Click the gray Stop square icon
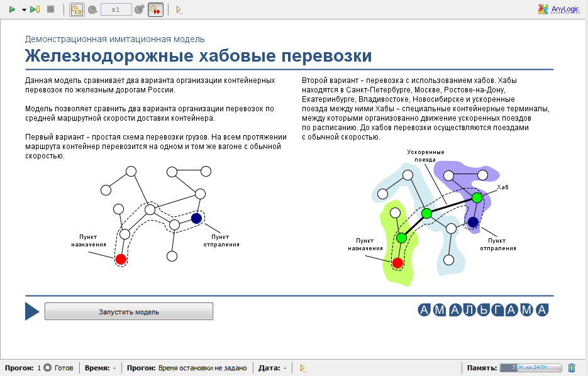This screenshot has width=588, height=376. (x=51, y=9)
